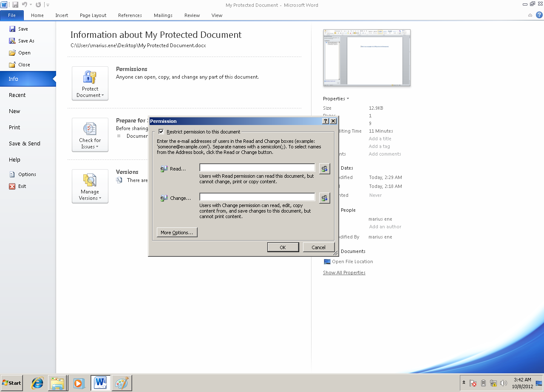Viewport: 544px width, 392px height.
Task: Click the Word Help icon at top right
Action: [539, 15]
